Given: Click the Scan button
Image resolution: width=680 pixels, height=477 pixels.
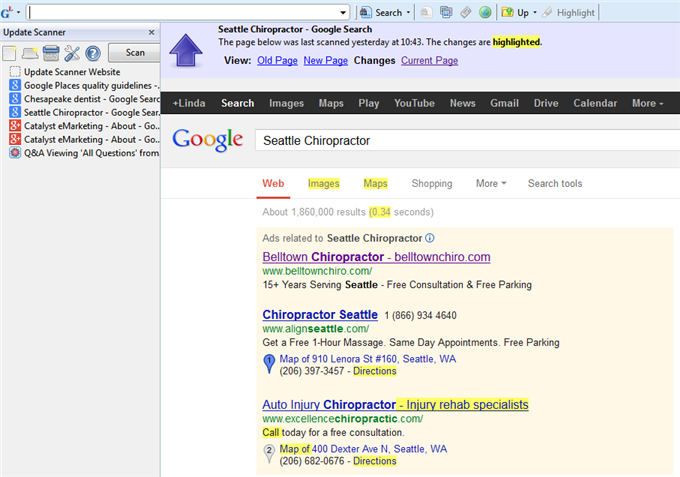Looking at the screenshot, I should (134, 52).
